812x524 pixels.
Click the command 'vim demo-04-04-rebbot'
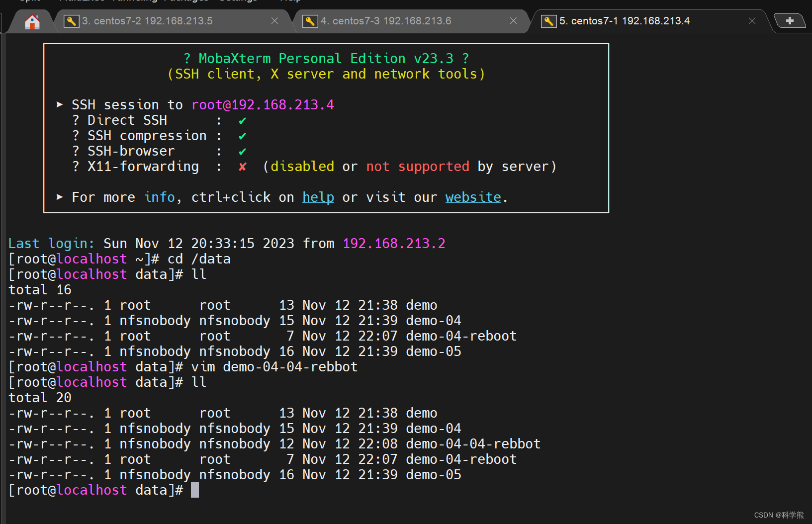[x=274, y=367]
